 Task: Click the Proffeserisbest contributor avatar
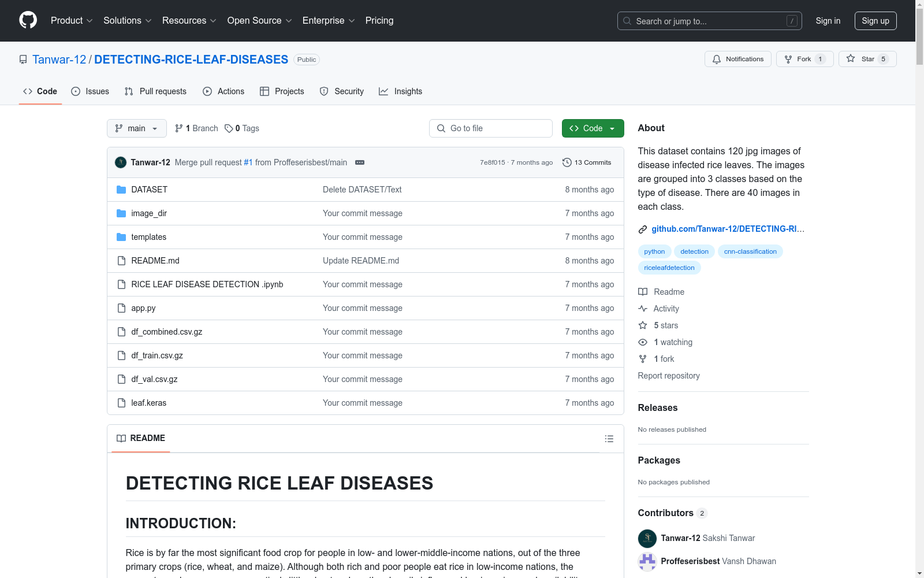pyautogui.click(x=647, y=561)
